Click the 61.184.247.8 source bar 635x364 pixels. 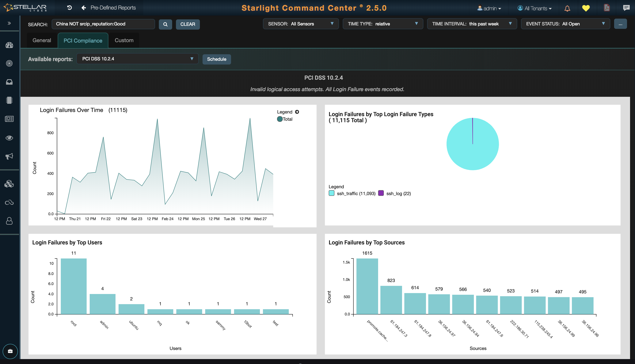tap(415, 303)
